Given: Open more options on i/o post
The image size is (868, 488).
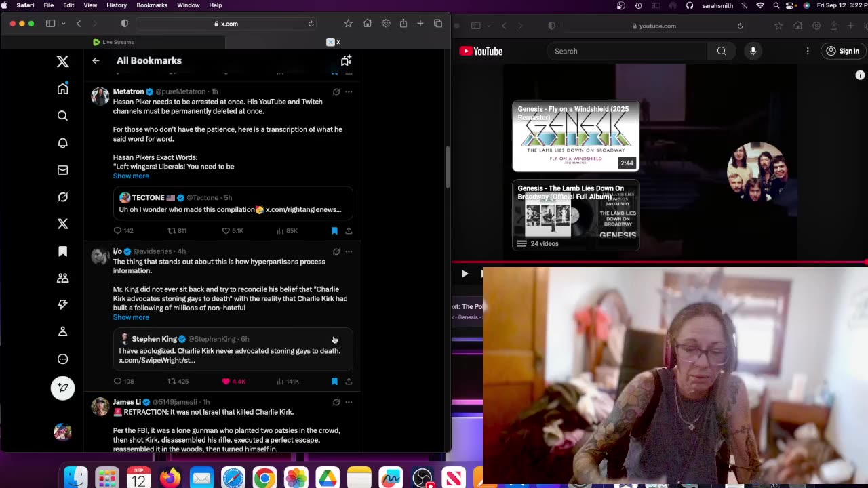Looking at the screenshot, I should coord(349,251).
